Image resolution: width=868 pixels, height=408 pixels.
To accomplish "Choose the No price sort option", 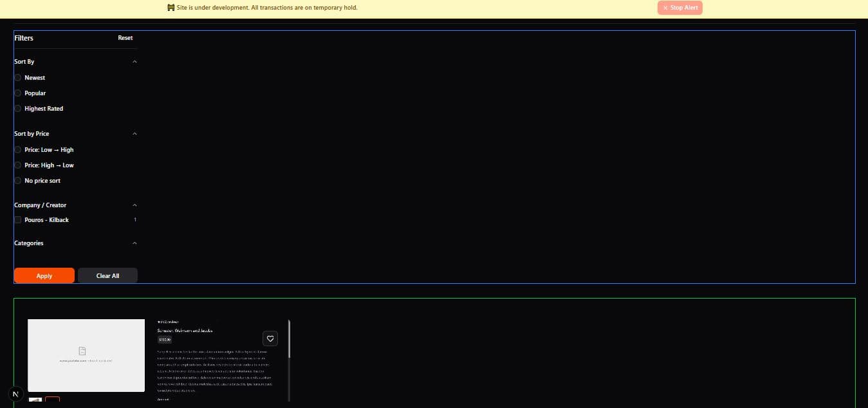I will (18, 181).
